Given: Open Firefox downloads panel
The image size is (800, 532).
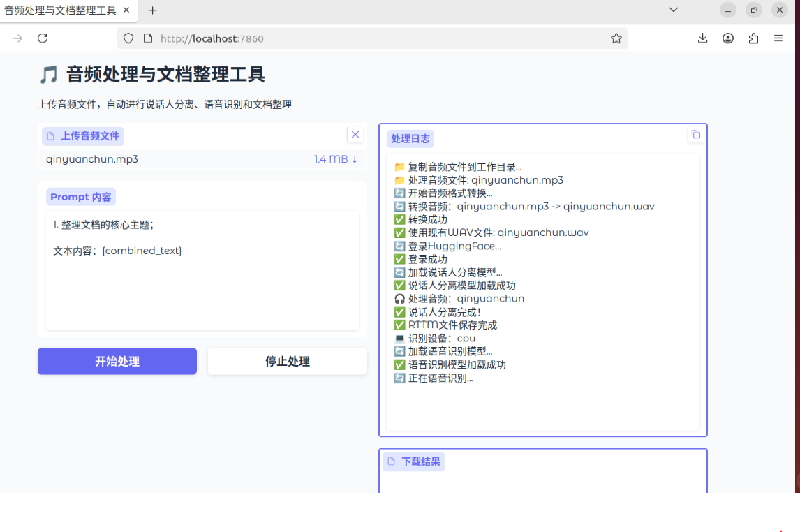Looking at the screenshot, I should click(702, 38).
